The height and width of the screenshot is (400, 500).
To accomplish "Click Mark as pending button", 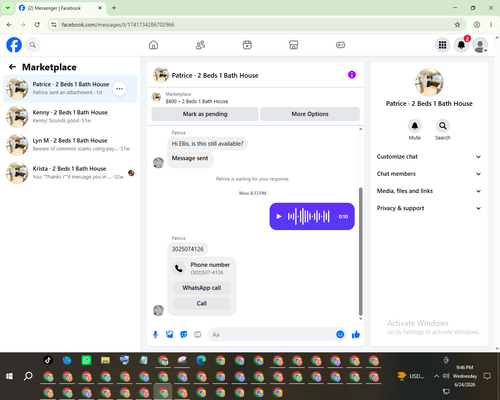I will pos(205,114).
